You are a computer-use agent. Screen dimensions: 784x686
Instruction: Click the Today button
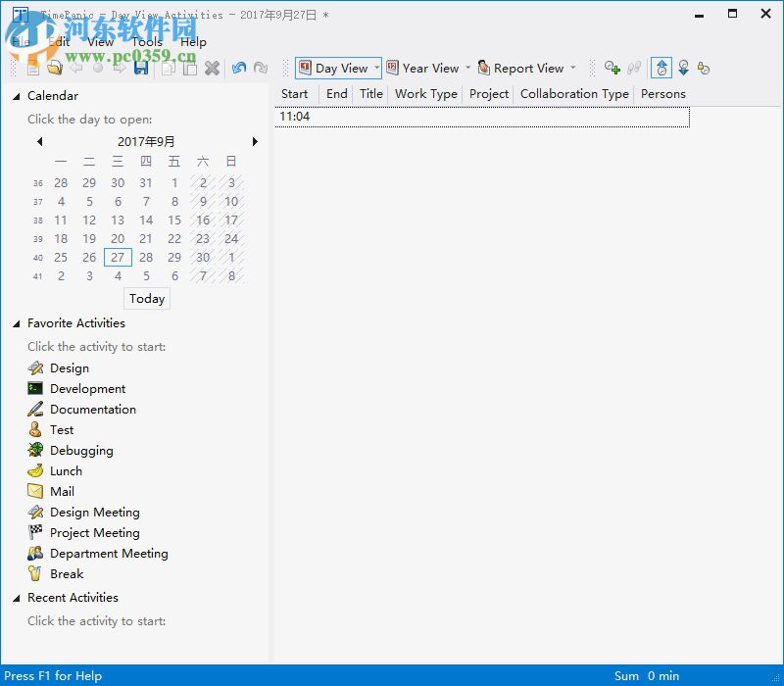[146, 298]
